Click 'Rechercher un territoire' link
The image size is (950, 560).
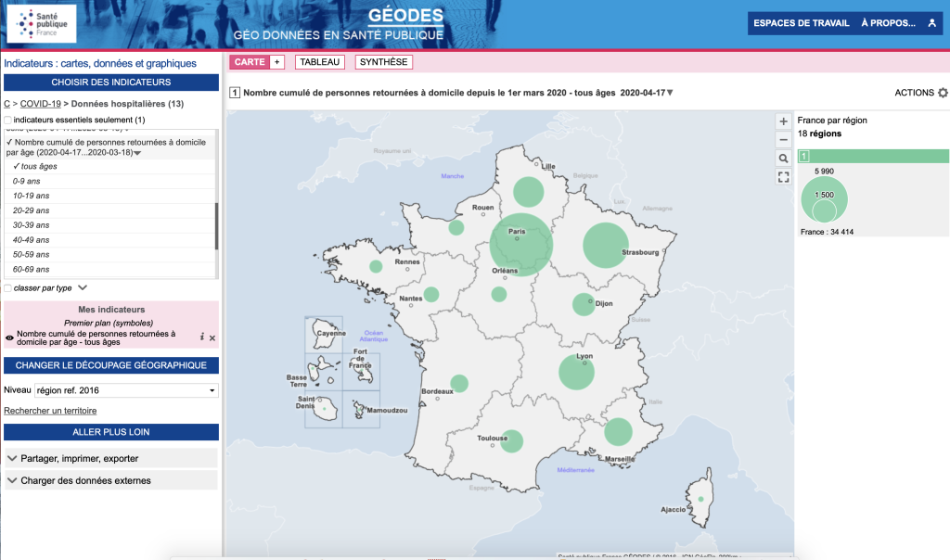(50, 411)
